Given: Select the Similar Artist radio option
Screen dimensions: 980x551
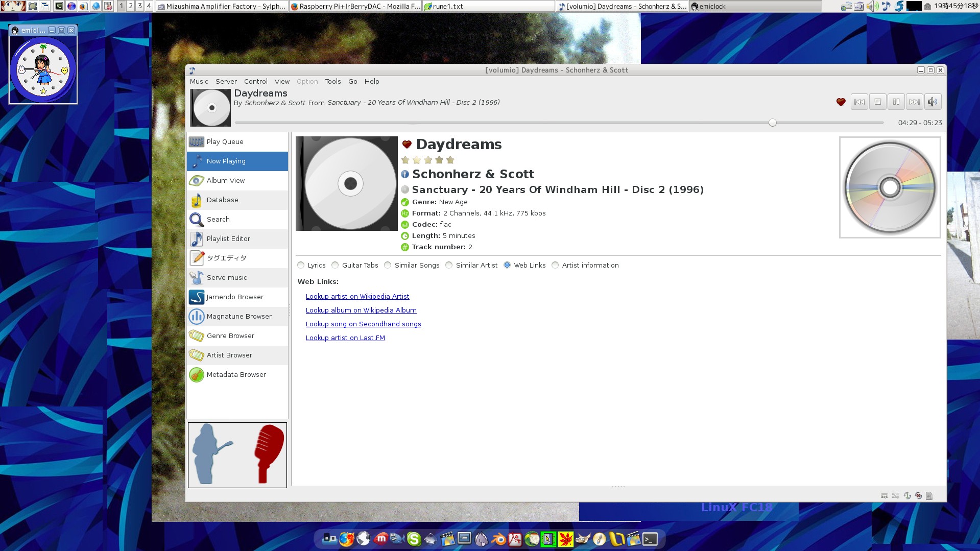Looking at the screenshot, I should point(449,266).
